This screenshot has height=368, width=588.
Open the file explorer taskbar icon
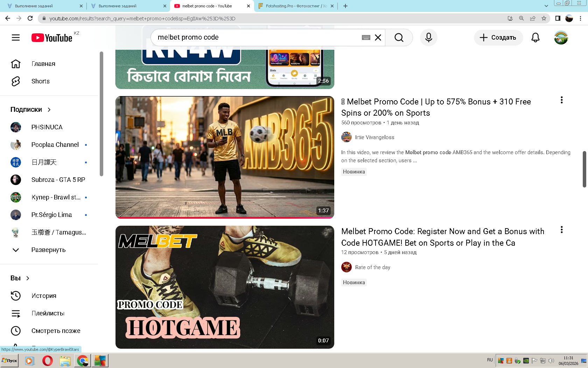click(x=65, y=361)
